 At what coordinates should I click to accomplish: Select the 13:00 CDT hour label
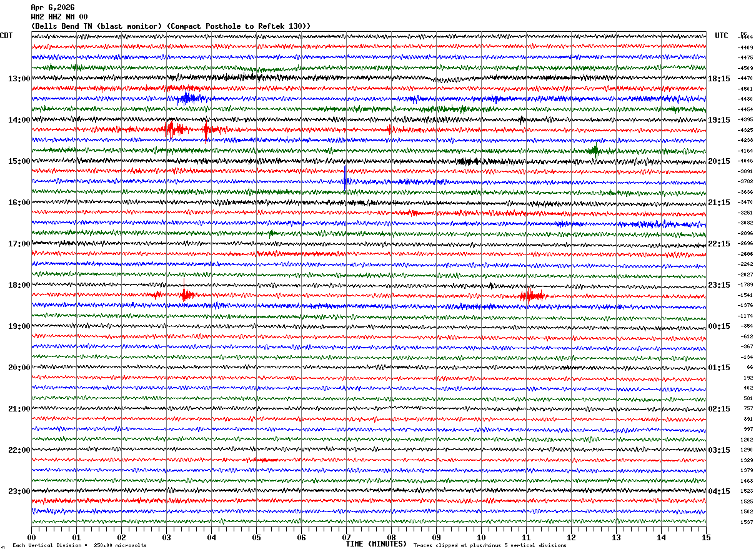19,79
